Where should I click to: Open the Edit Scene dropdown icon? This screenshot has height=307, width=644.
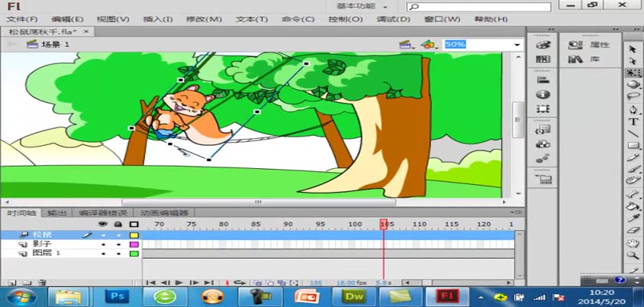(x=407, y=45)
